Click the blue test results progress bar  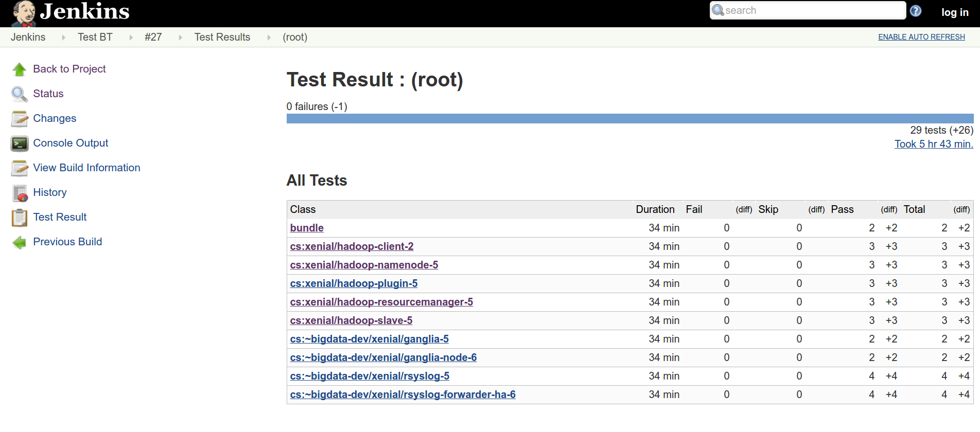[x=630, y=118]
